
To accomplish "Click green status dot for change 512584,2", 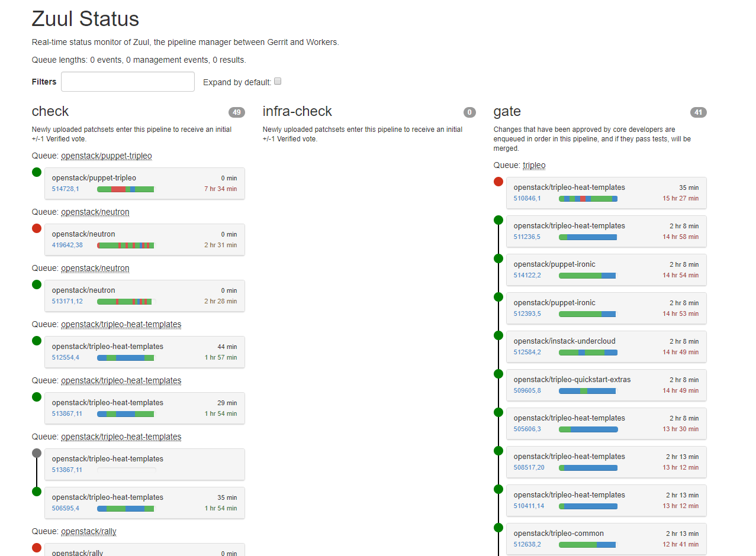I will point(498,335).
